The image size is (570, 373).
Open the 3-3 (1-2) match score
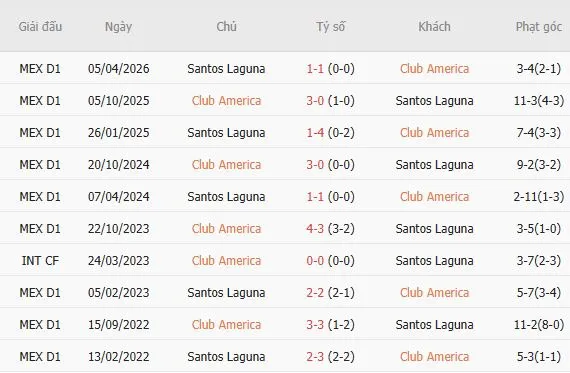[x=330, y=325]
